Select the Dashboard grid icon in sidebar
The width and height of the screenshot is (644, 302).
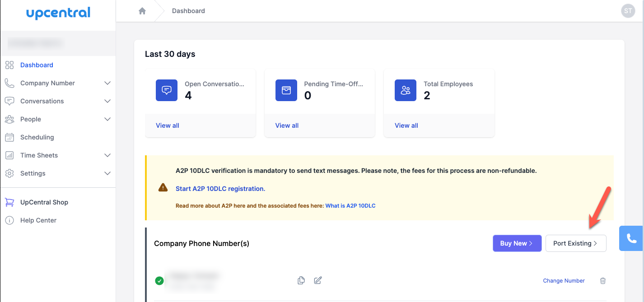9,65
